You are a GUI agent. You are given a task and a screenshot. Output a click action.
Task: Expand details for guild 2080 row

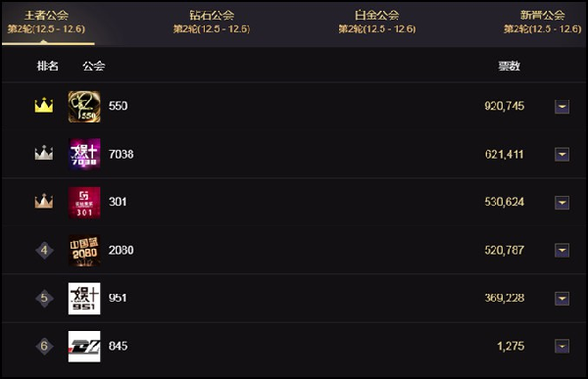click(562, 250)
